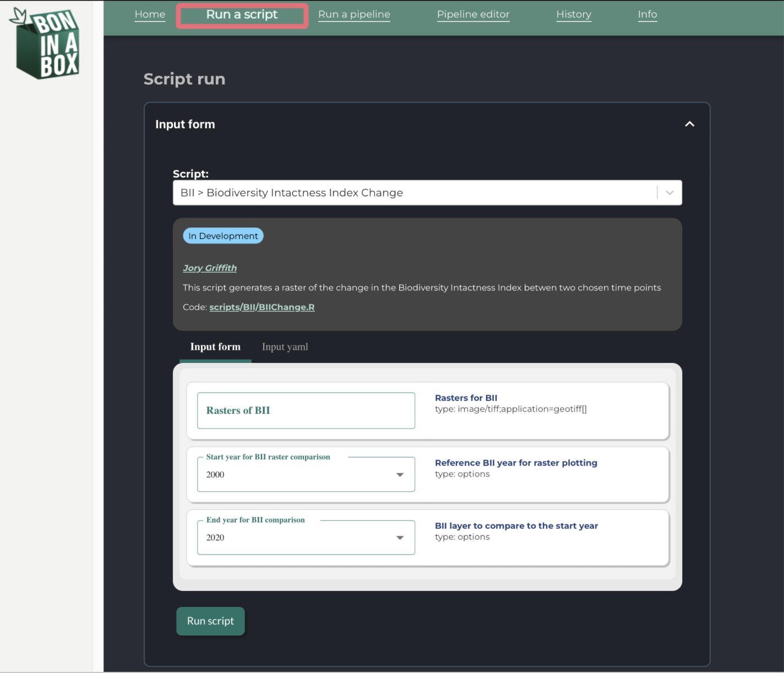Open the scripts/BII/BIIChange.R code link

tap(262, 307)
